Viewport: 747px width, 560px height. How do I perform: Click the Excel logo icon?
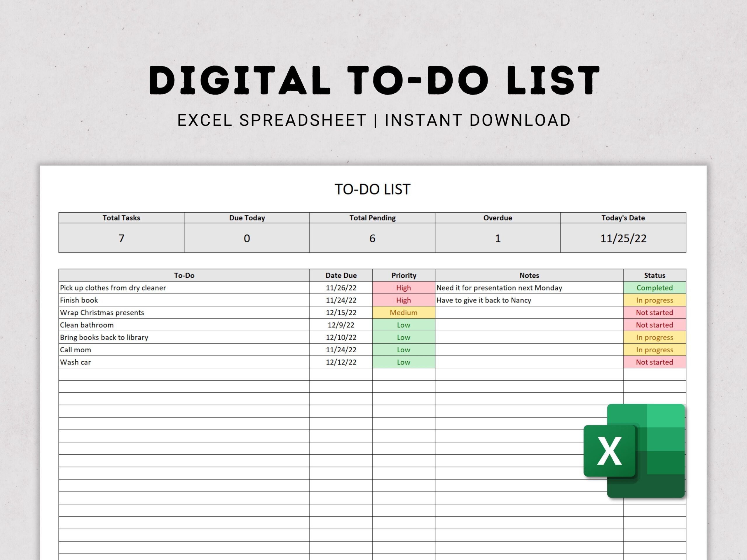pyautogui.click(x=634, y=451)
